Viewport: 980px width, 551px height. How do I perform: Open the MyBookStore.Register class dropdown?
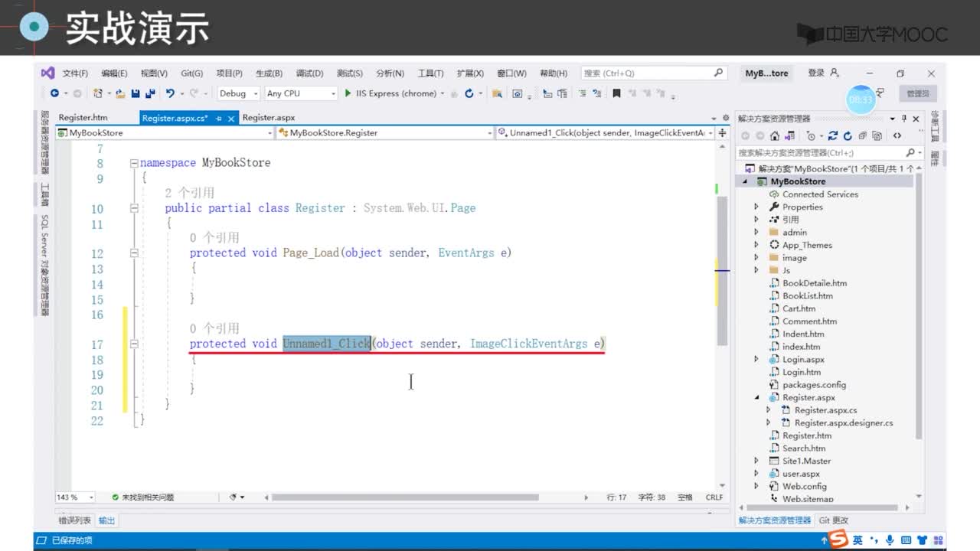(385, 132)
